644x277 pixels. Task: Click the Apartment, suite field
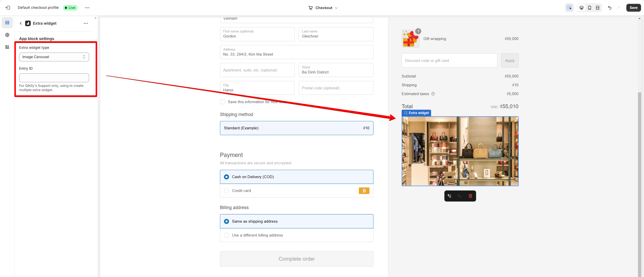257,70
